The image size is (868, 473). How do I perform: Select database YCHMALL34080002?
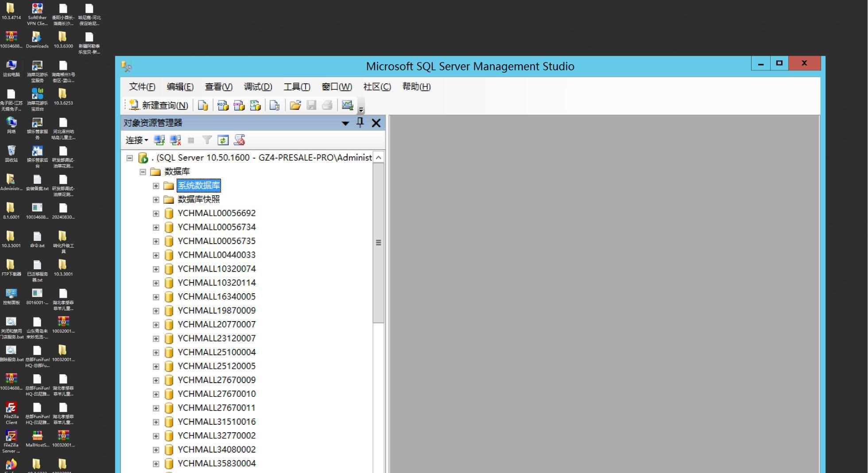(217, 450)
